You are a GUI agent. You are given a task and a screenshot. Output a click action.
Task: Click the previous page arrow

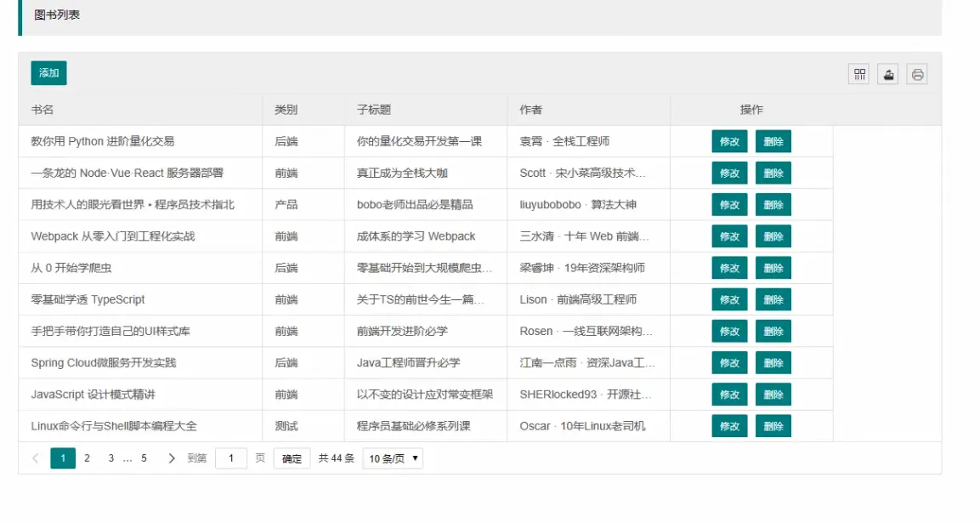click(36, 458)
